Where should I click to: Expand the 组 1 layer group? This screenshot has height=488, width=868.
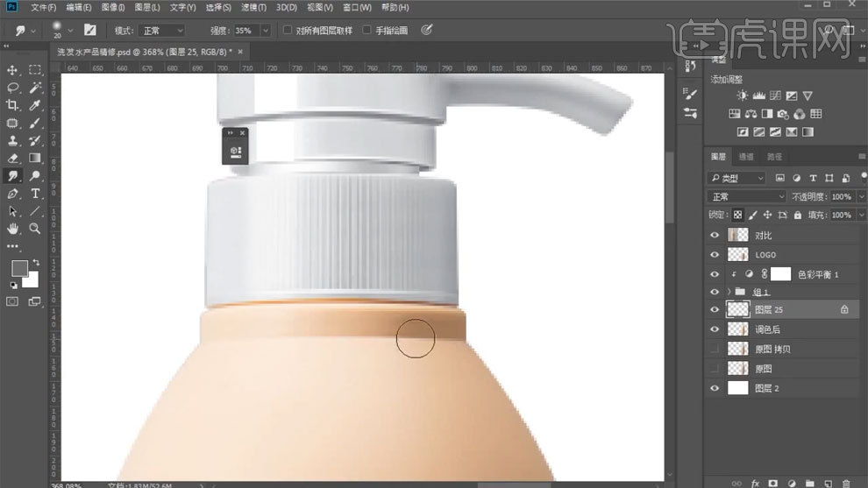pos(729,292)
